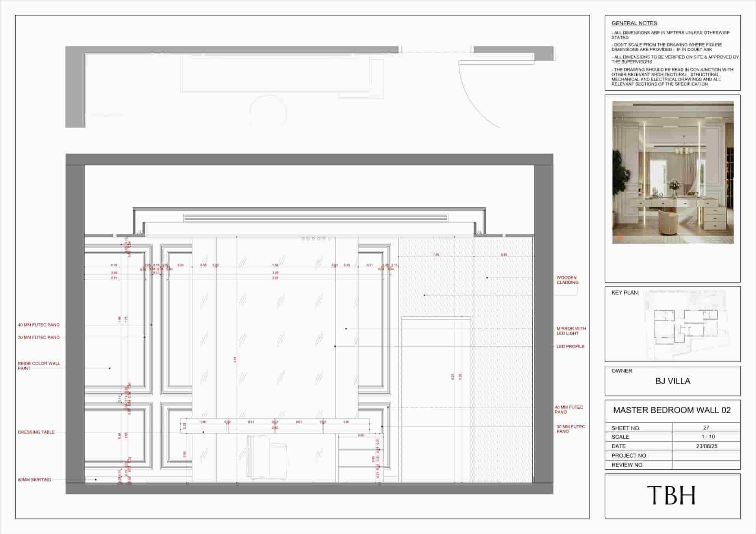Viewport: 756px width, 534px height.
Task: Select the 40 MM FUTEC PANO label on left
Action: click(x=39, y=325)
